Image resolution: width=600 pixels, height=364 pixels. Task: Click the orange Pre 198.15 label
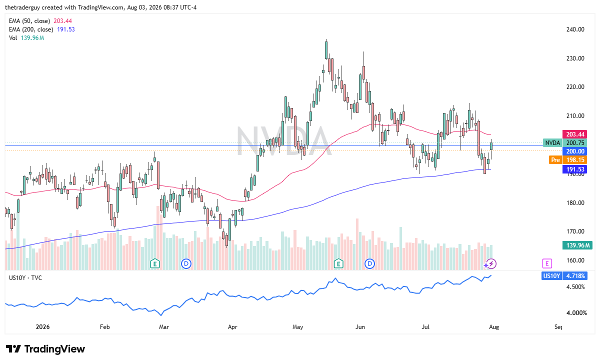(x=567, y=160)
